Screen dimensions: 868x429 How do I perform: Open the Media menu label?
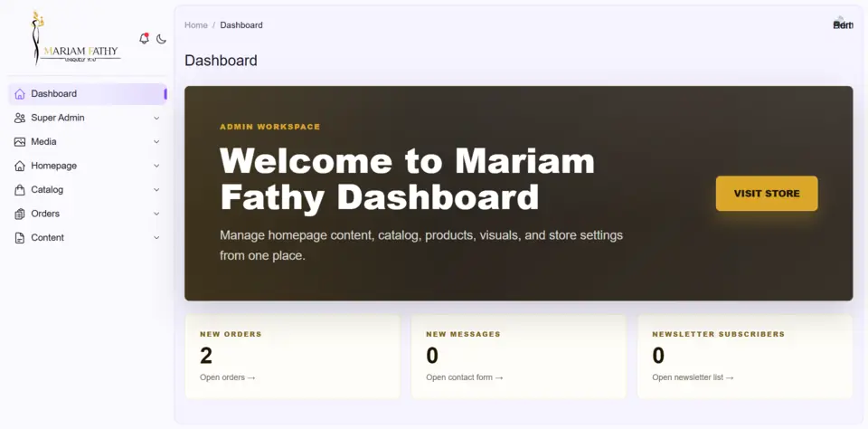point(43,141)
